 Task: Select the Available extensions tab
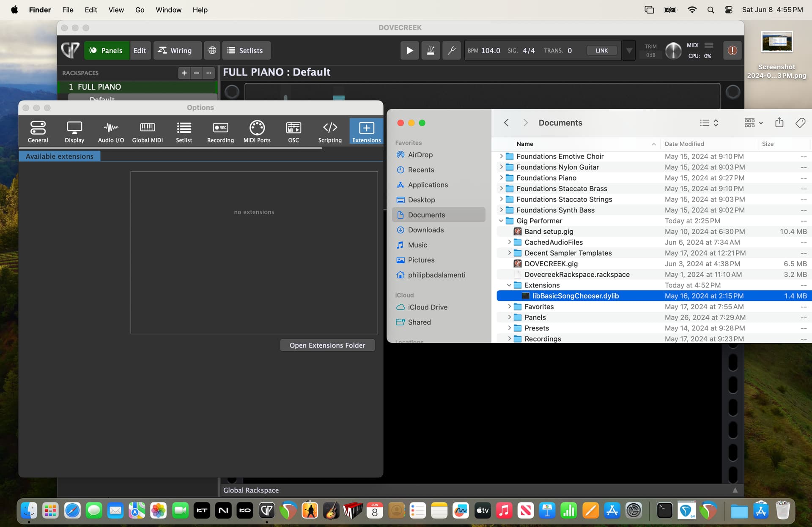60,156
